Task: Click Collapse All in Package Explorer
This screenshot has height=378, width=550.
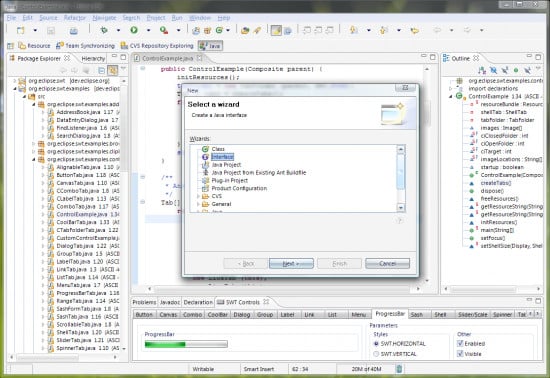Action: pyautogui.click(x=101, y=70)
